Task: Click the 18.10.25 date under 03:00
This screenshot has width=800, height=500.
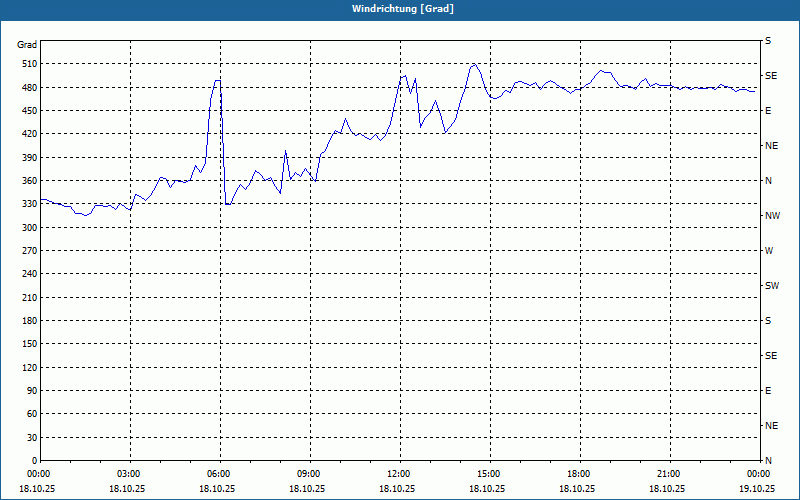Action: (x=127, y=488)
